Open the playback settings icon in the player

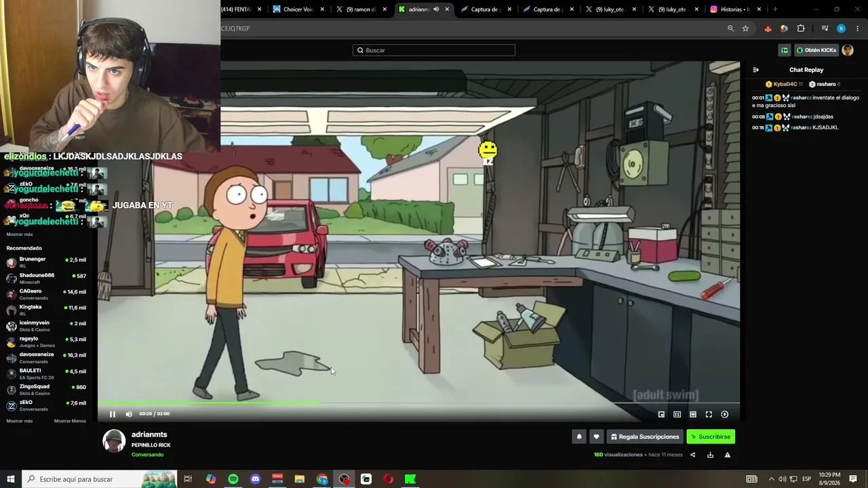(724, 414)
